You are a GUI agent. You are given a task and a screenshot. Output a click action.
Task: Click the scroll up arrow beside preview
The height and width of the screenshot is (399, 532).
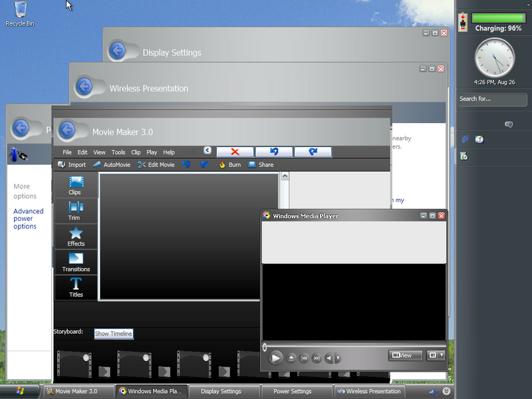pyautogui.click(x=285, y=176)
